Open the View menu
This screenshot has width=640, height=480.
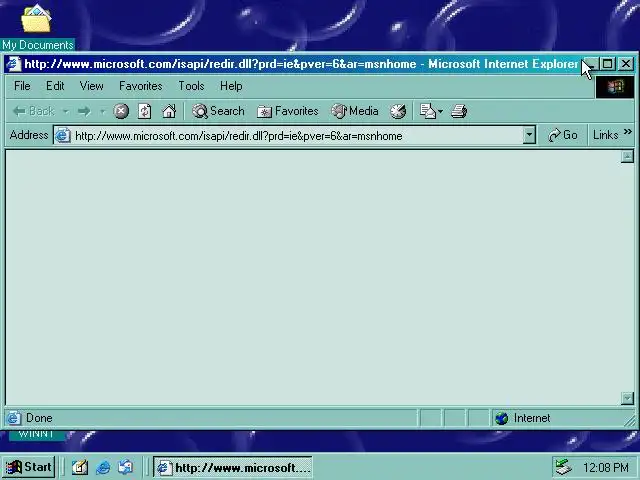point(91,86)
